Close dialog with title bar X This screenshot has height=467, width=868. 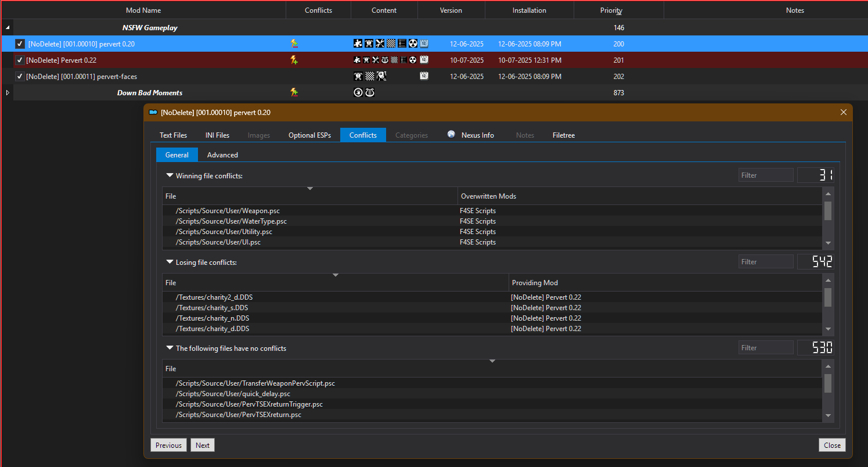click(x=843, y=112)
